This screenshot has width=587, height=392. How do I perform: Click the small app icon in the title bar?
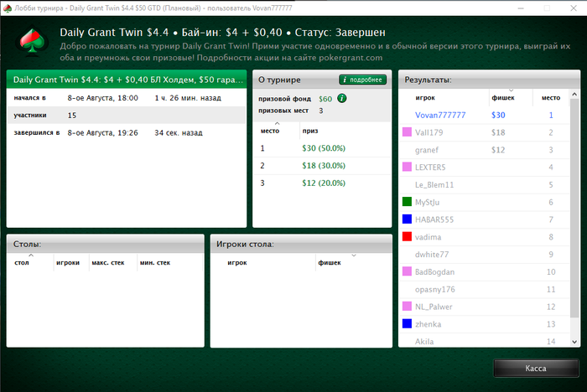point(7,8)
